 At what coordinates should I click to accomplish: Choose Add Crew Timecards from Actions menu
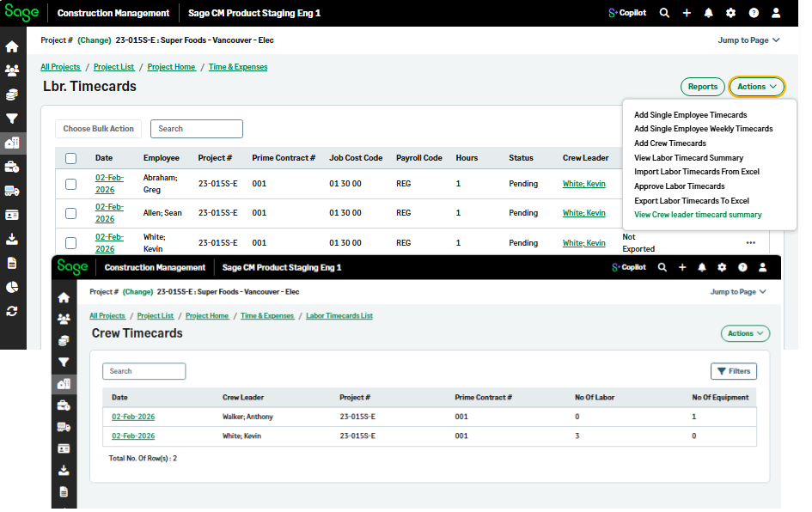pyautogui.click(x=669, y=143)
